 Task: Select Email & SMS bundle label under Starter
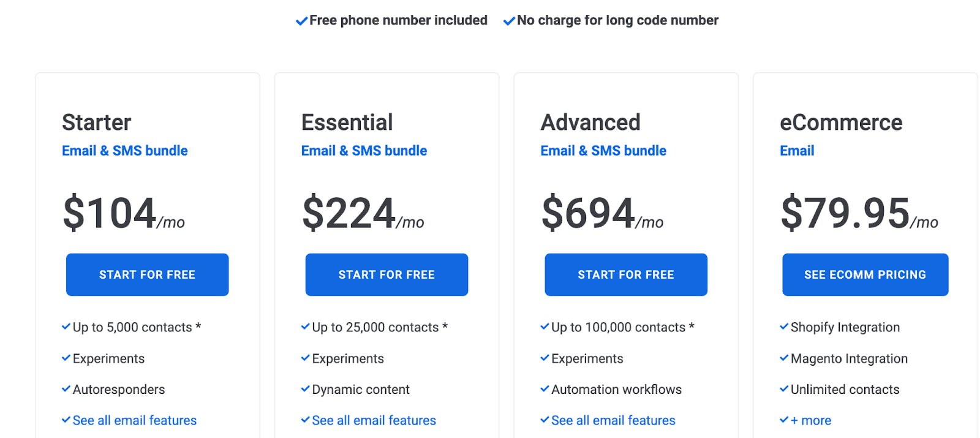click(125, 151)
